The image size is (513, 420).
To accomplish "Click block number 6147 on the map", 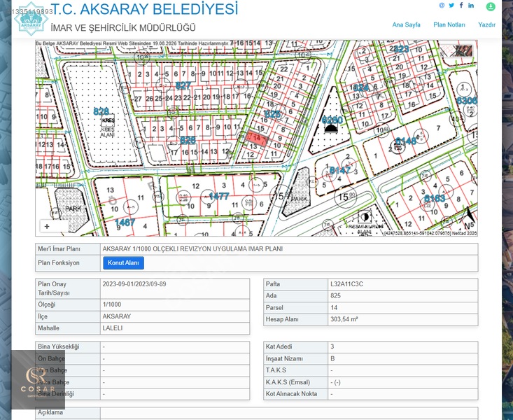I will point(340,170).
